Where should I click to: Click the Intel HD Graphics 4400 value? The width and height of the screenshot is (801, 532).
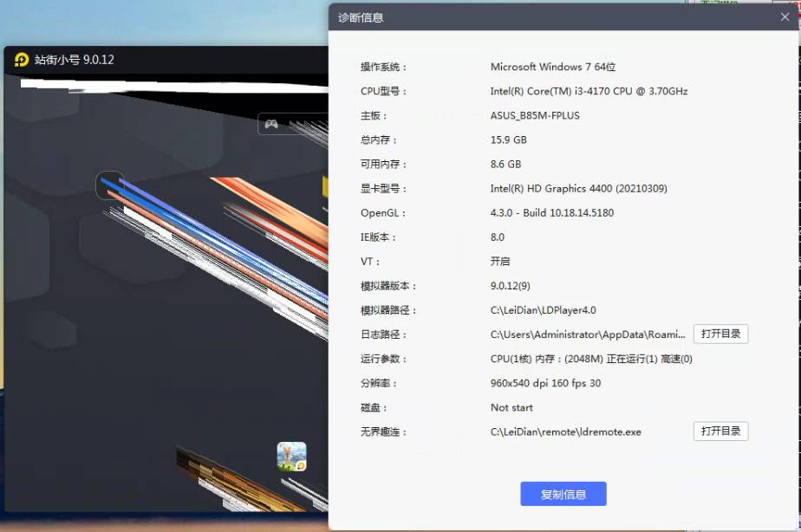click(x=578, y=188)
